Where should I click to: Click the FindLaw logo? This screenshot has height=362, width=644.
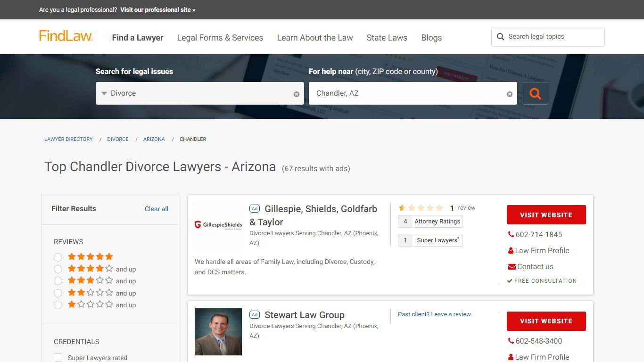[x=66, y=36]
